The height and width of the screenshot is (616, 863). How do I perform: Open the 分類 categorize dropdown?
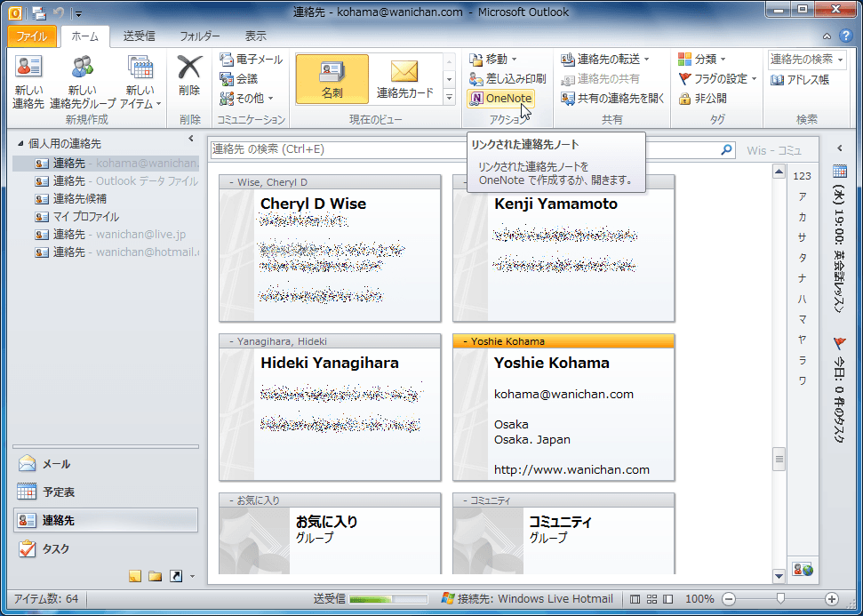(702, 59)
